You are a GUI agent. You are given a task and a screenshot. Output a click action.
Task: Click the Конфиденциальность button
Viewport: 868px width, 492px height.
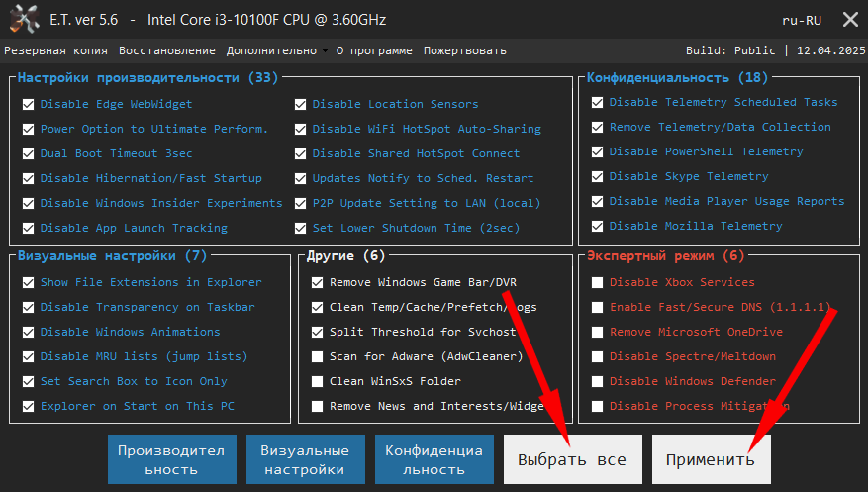coord(434,459)
